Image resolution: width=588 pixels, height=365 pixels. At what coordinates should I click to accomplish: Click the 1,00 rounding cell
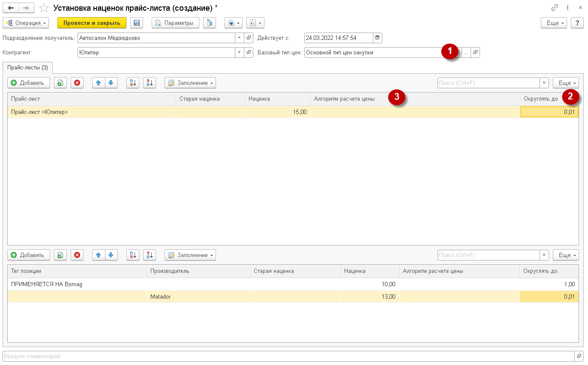549,284
